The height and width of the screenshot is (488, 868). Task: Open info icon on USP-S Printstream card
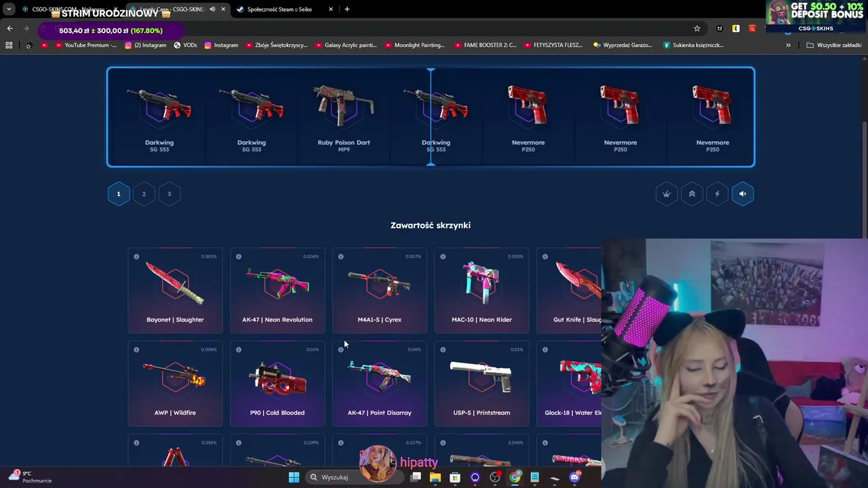[x=443, y=350]
